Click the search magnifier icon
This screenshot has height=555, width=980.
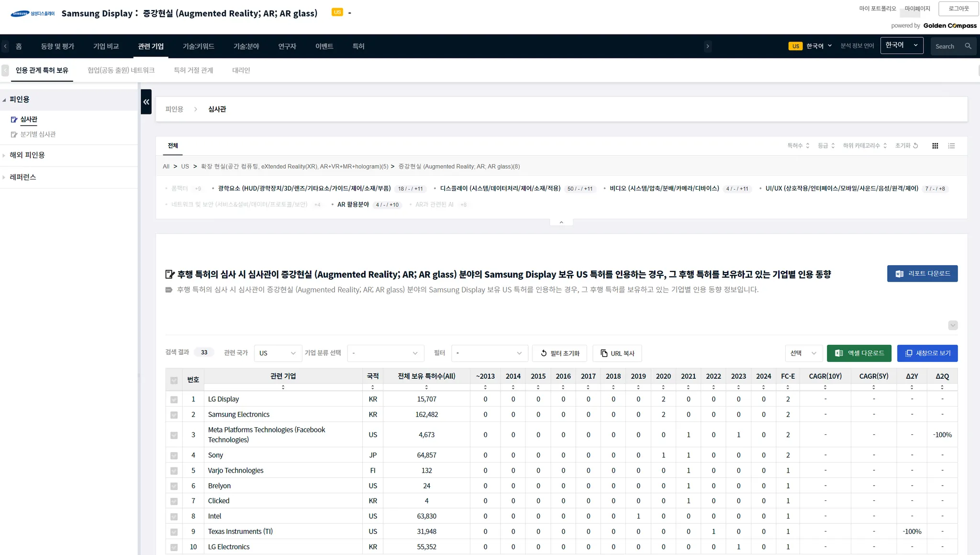pos(968,46)
